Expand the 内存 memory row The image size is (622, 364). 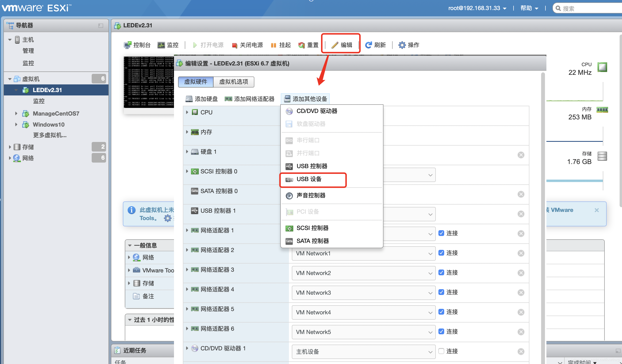(187, 132)
